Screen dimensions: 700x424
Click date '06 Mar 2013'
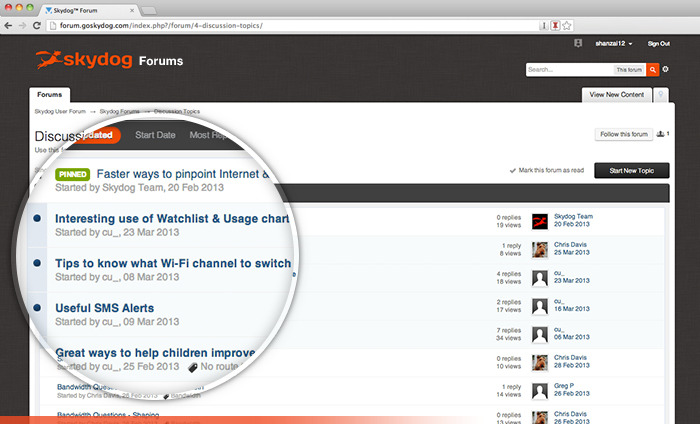[572, 337]
